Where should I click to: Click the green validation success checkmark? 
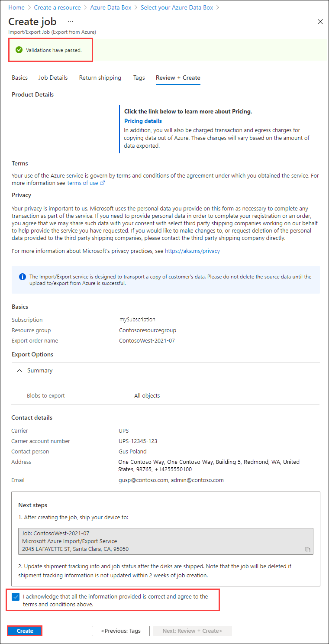(x=19, y=50)
